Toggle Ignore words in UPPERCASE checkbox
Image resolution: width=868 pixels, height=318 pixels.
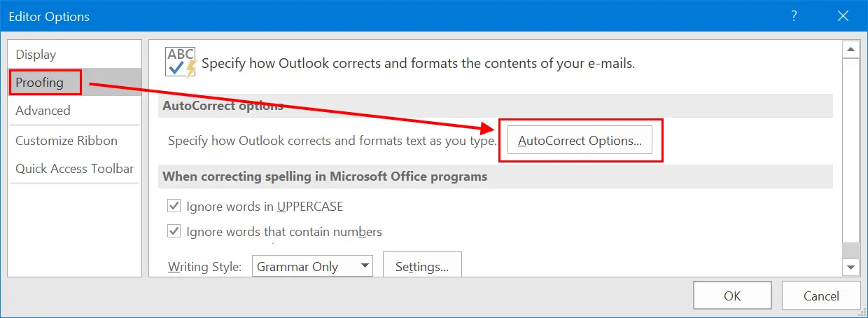(174, 207)
